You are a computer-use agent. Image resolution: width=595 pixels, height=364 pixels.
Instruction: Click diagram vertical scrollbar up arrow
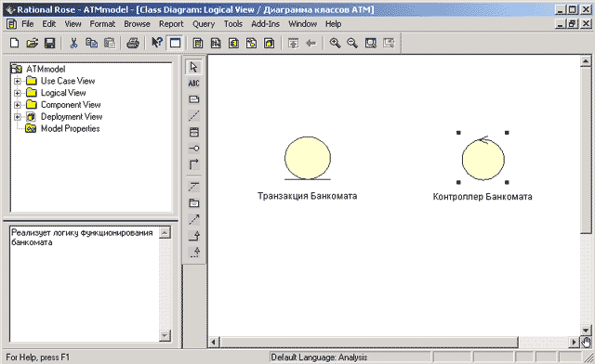click(x=586, y=61)
